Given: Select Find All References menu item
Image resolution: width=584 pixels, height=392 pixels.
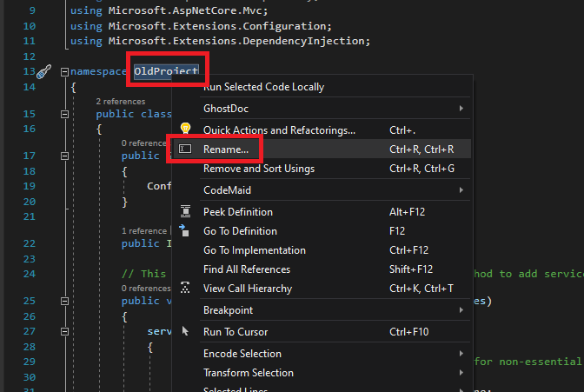Looking at the screenshot, I should coord(246,269).
